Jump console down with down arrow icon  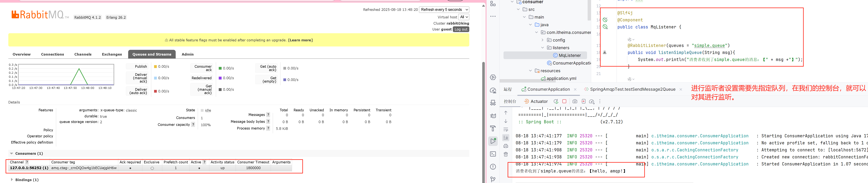click(506, 121)
